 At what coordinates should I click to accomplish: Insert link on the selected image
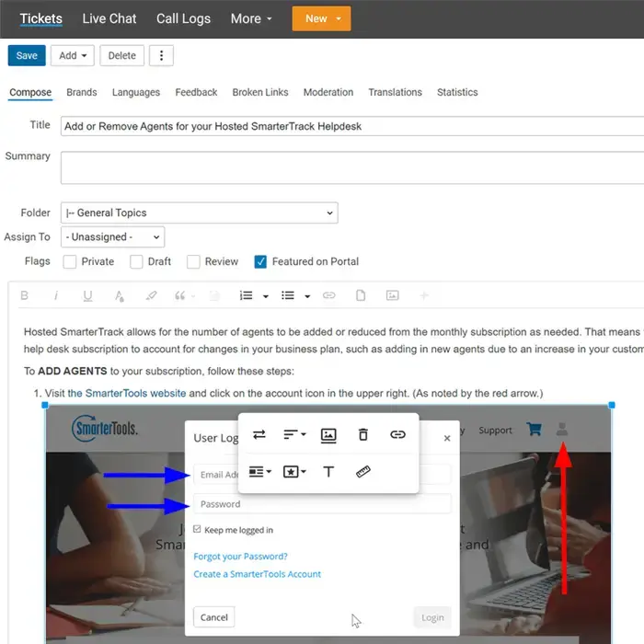(397, 434)
